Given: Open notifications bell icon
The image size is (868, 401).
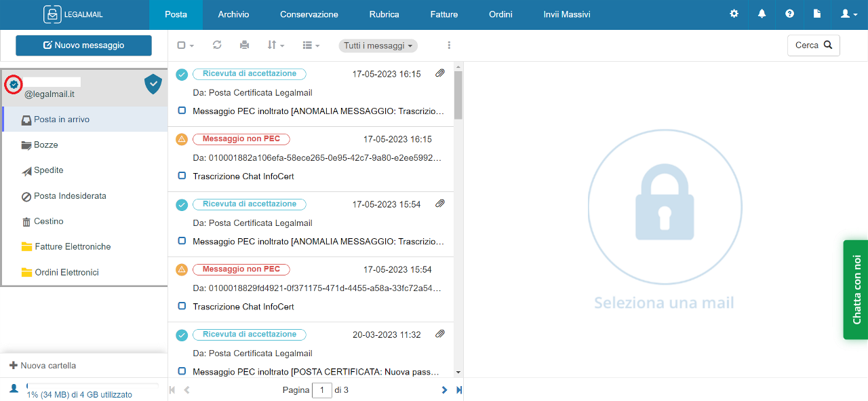Looking at the screenshot, I should pyautogui.click(x=762, y=14).
